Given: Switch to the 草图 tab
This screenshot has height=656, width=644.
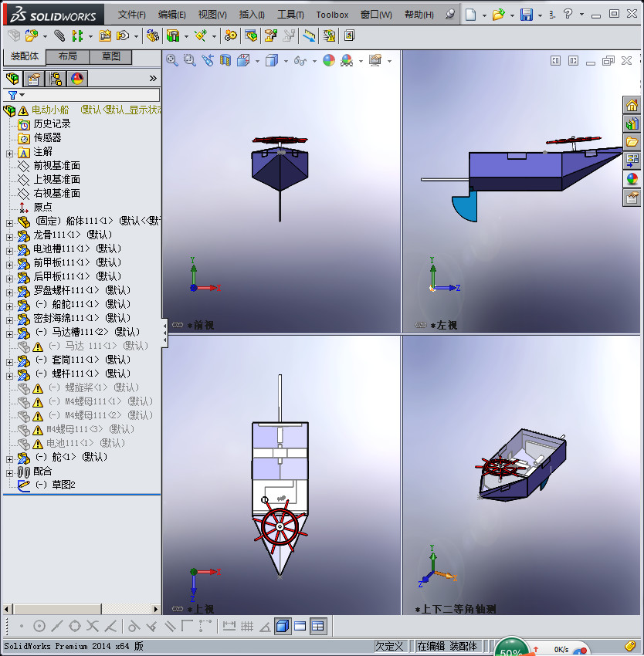Looking at the screenshot, I should pyautogui.click(x=111, y=56).
